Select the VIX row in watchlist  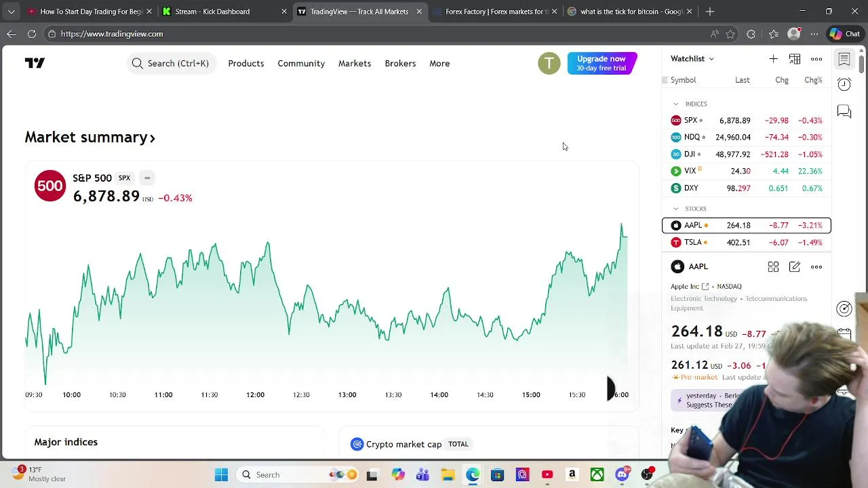[x=746, y=171]
